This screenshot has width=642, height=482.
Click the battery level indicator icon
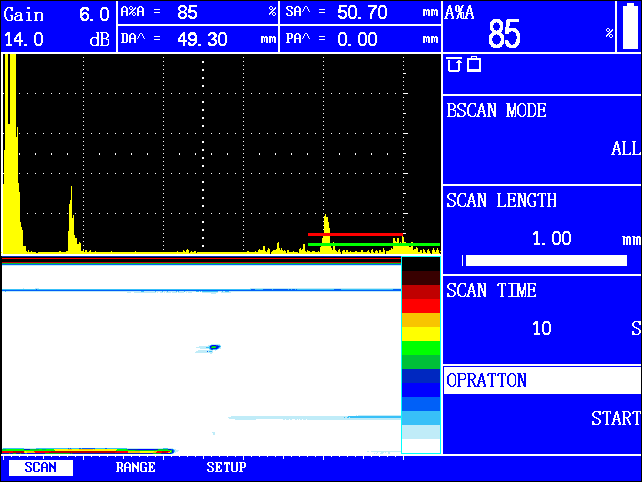pyautogui.click(x=629, y=26)
